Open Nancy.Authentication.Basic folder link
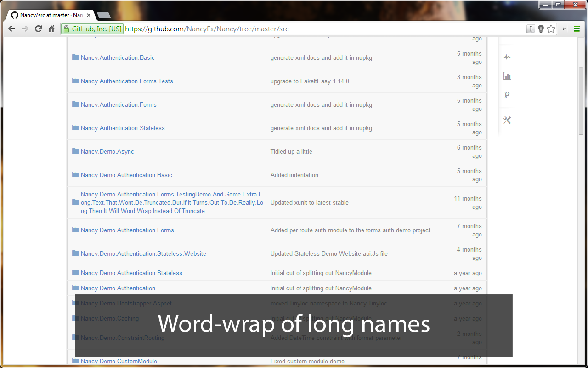This screenshot has height=368, width=588. pos(118,57)
